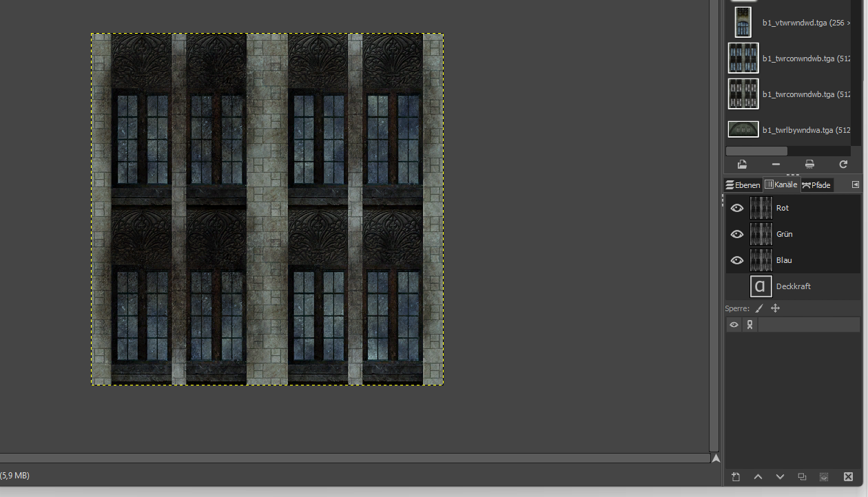Raise this image's display button in images dock
Screen dimensions: 868x497
pos(742,165)
